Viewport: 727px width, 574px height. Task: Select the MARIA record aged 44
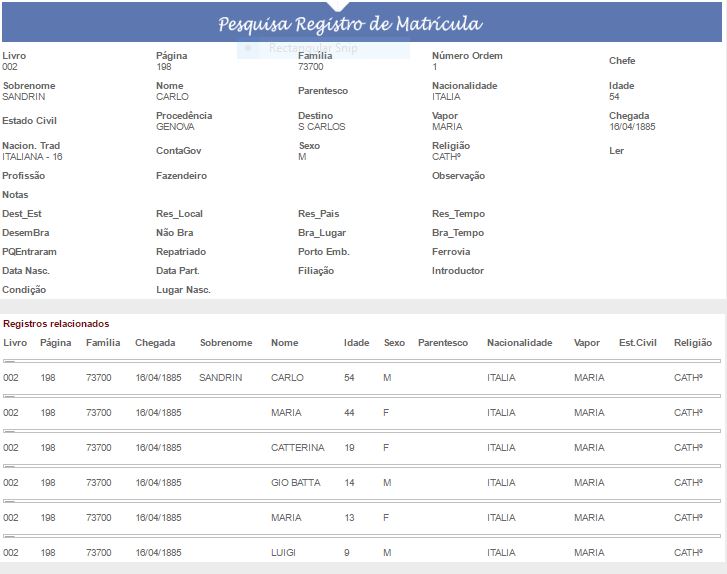click(285, 413)
